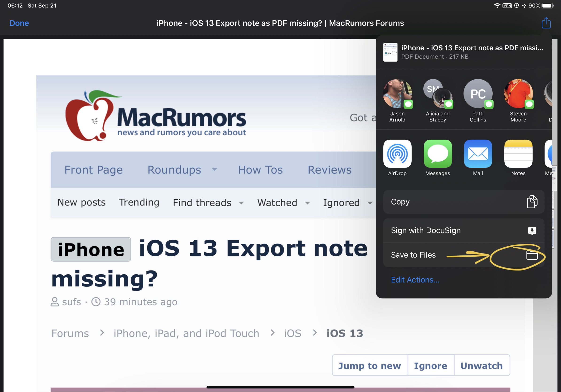Open Trending link
This screenshot has height=392, width=561.
click(x=139, y=203)
